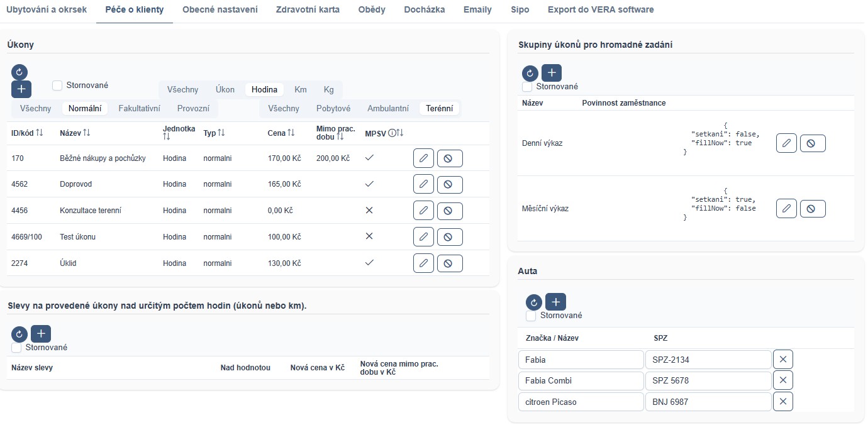The image size is (868, 425).
Task: Remove the Fabia Combi car
Action: pos(782,380)
